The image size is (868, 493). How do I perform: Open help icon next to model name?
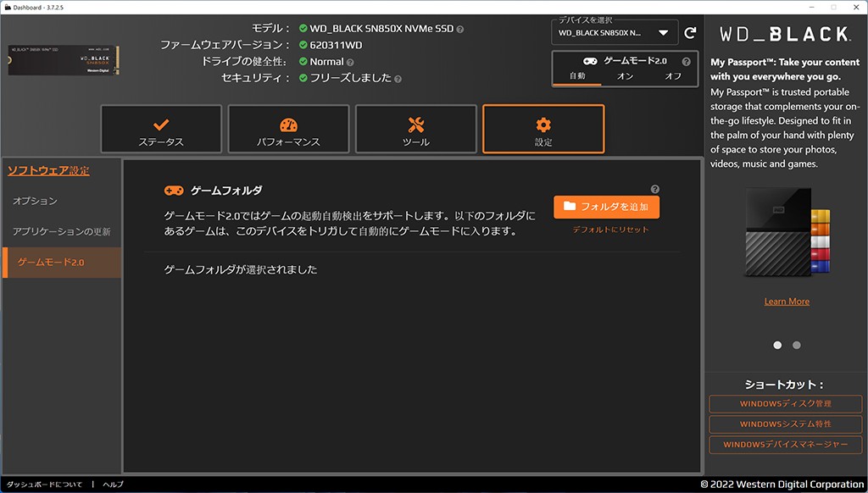(x=460, y=29)
